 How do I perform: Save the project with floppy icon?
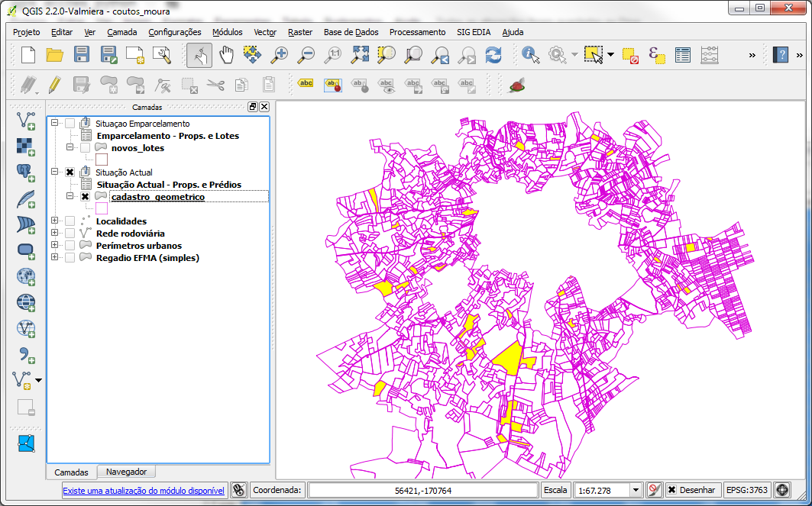(x=82, y=55)
